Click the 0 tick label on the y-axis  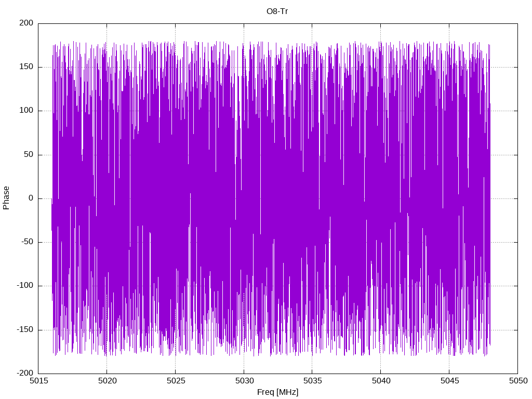tap(31, 198)
